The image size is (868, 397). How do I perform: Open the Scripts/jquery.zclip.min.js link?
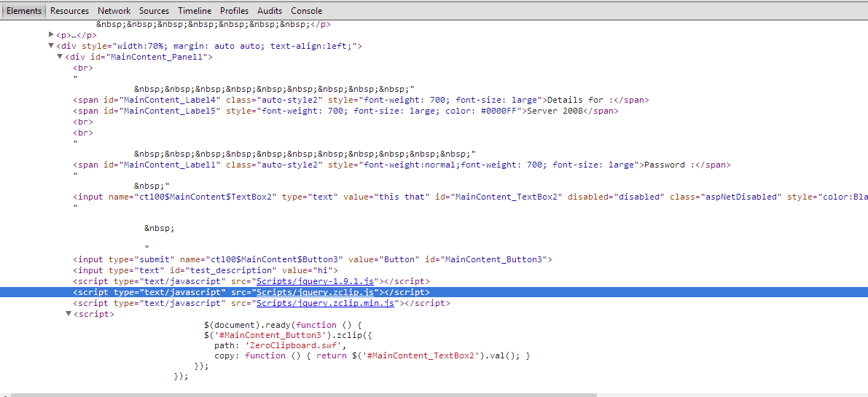coord(326,303)
